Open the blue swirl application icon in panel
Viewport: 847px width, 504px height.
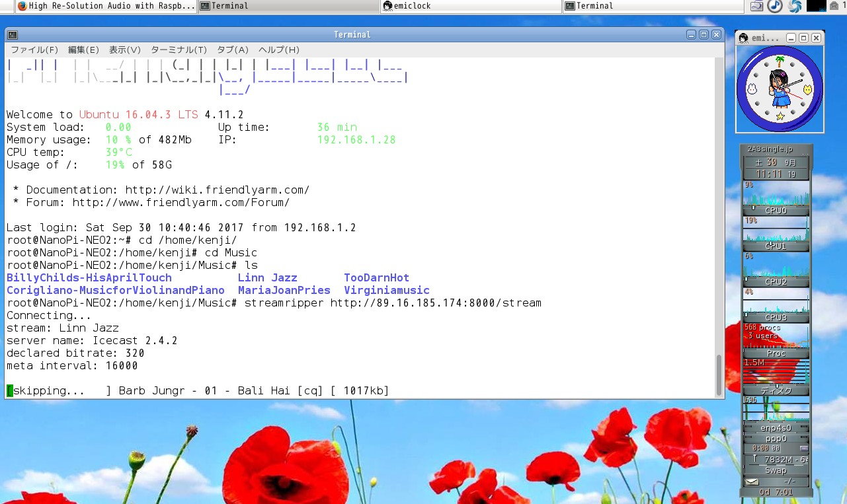point(794,6)
